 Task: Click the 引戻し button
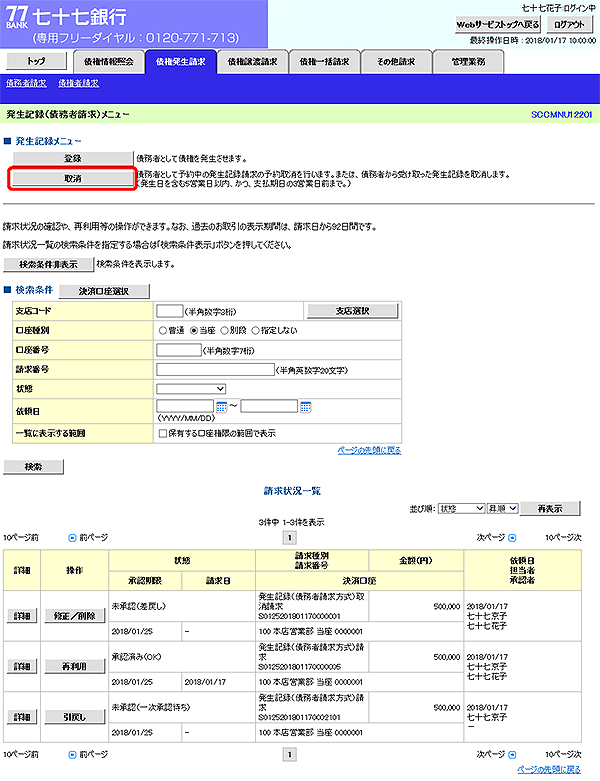pos(75,717)
